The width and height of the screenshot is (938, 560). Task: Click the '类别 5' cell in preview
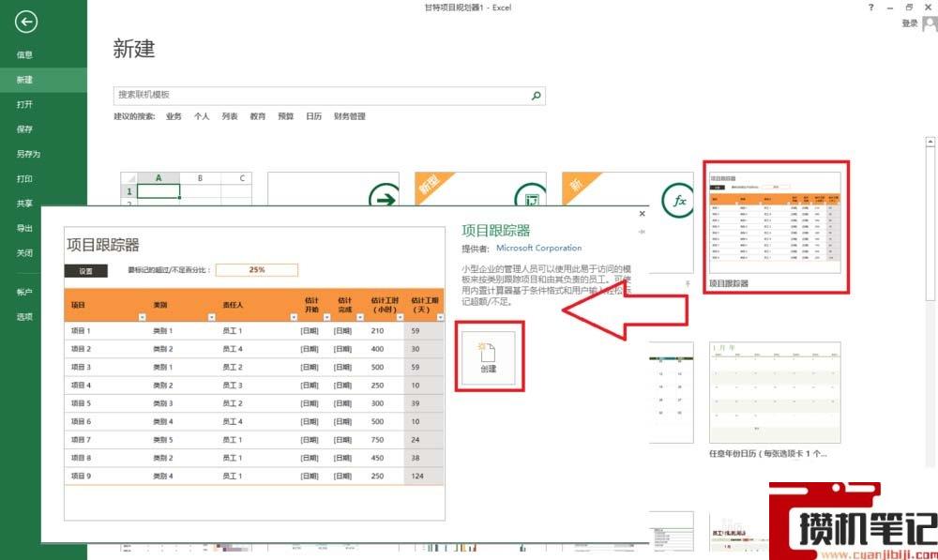162,440
